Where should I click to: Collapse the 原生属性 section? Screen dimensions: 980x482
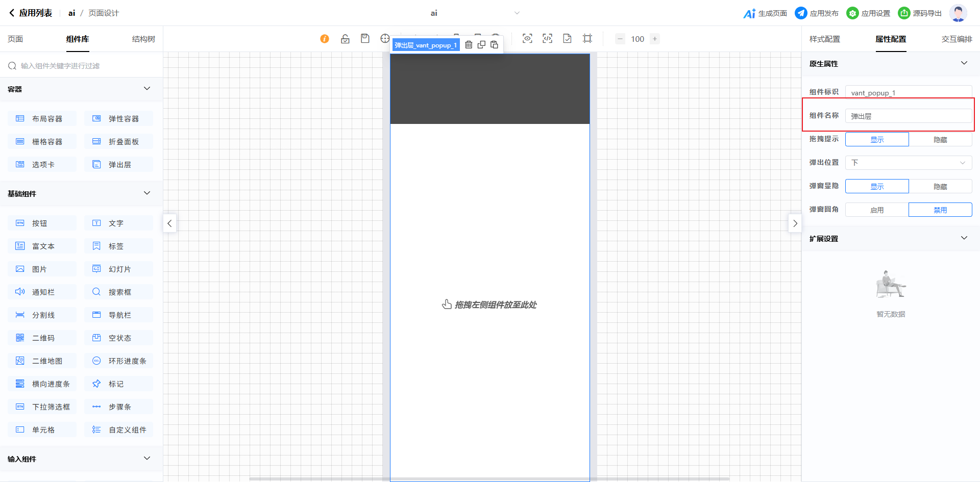click(x=964, y=63)
